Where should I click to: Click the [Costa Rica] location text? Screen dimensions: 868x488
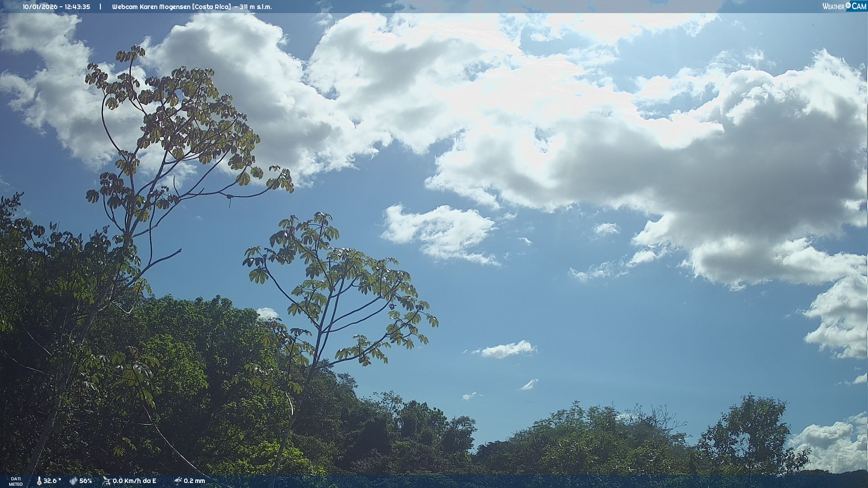coord(211,7)
